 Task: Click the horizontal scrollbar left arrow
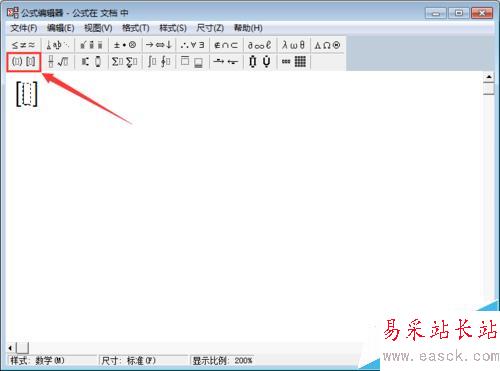pos(11,348)
